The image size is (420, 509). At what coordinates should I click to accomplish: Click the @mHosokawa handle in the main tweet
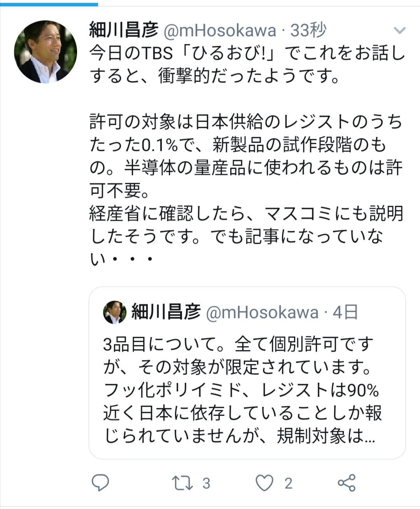tap(220, 30)
